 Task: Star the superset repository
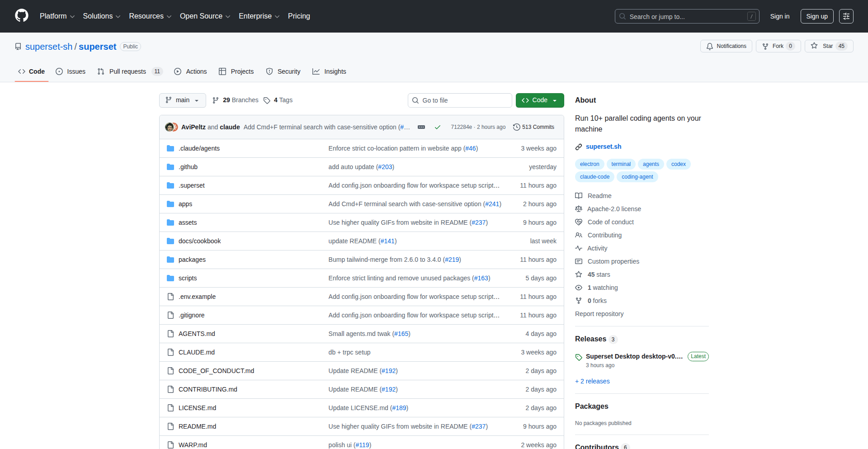coord(814,46)
